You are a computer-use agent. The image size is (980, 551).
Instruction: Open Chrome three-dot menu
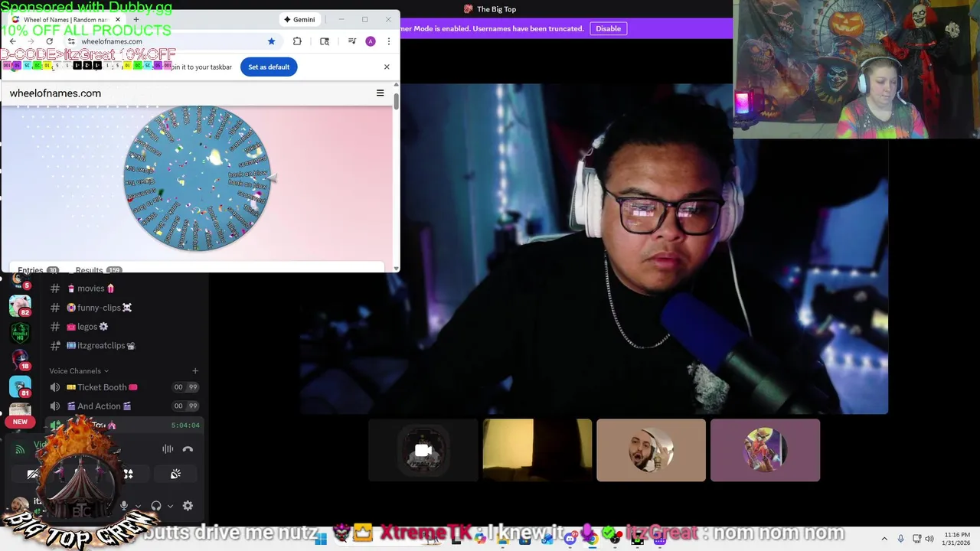388,41
